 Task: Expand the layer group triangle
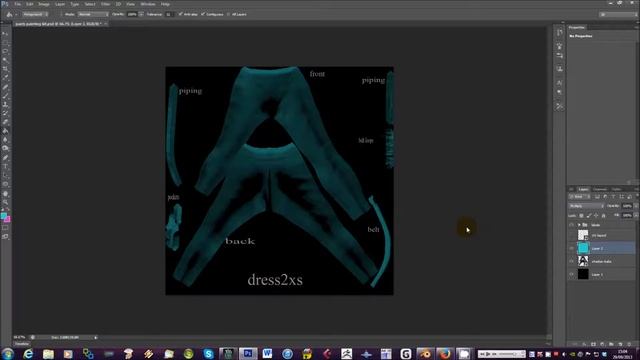pos(579,225)
